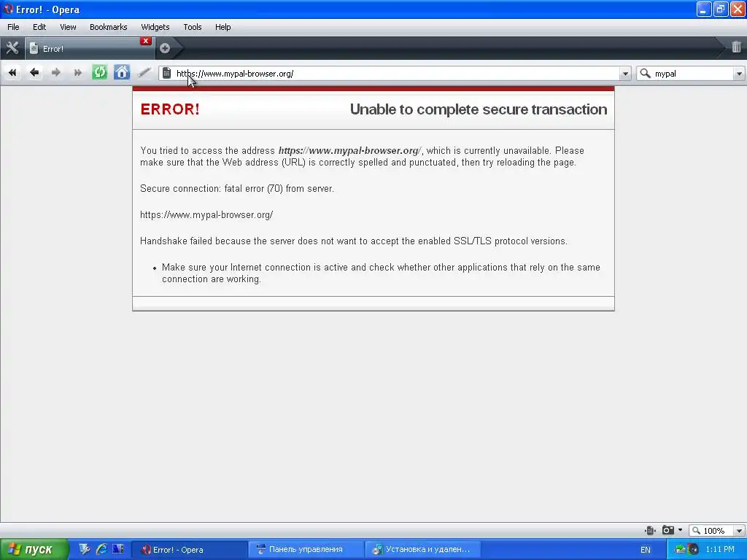Select the Error! tab
The height and width of the screenshot is (560, 747).
88,48
